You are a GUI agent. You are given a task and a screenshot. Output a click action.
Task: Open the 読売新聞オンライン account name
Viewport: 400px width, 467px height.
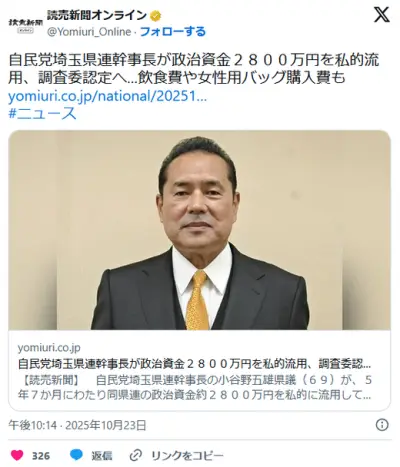[x=97, y=15]
